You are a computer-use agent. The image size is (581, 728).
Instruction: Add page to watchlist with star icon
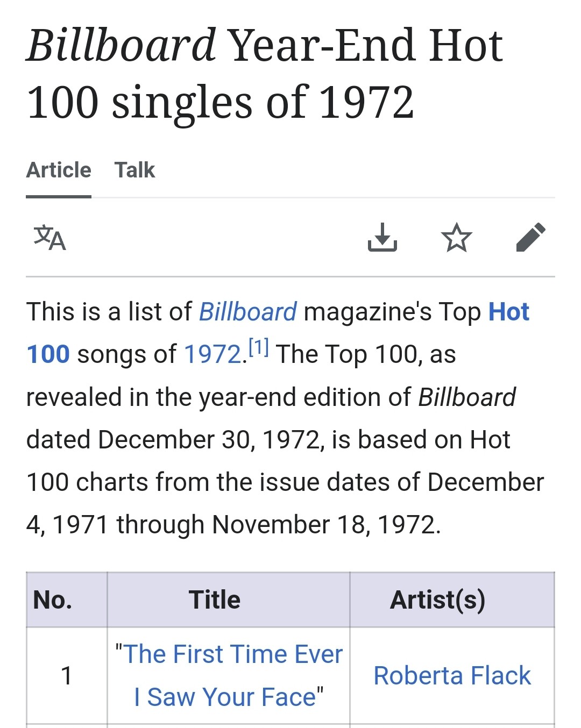(456, 238)
